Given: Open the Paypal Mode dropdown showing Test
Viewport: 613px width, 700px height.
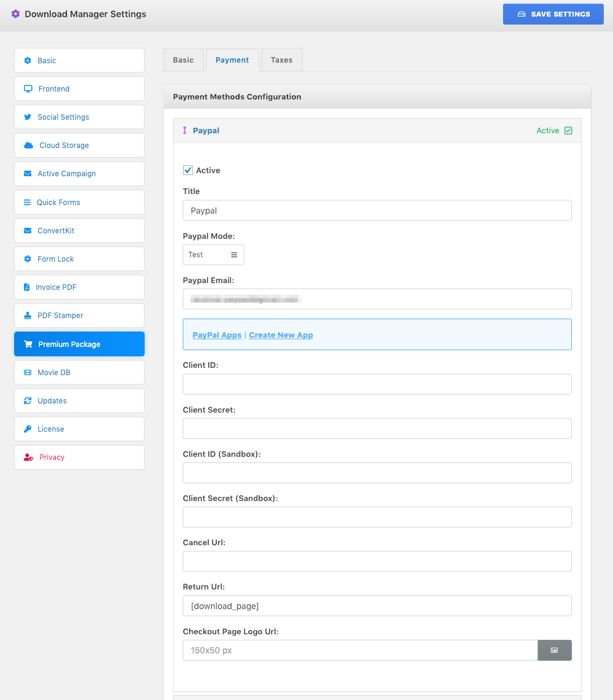Looking at the screenshot, I should click(x=213, y=254).
